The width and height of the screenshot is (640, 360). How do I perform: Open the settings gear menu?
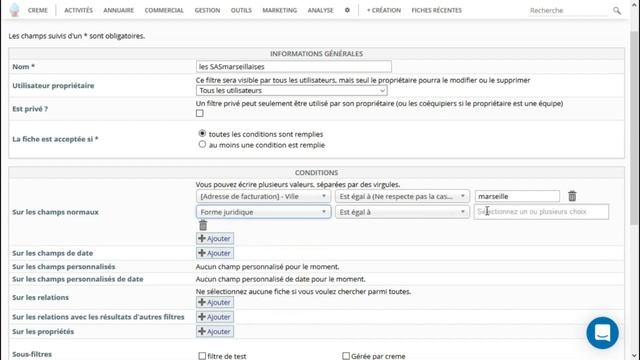[347, 10]
